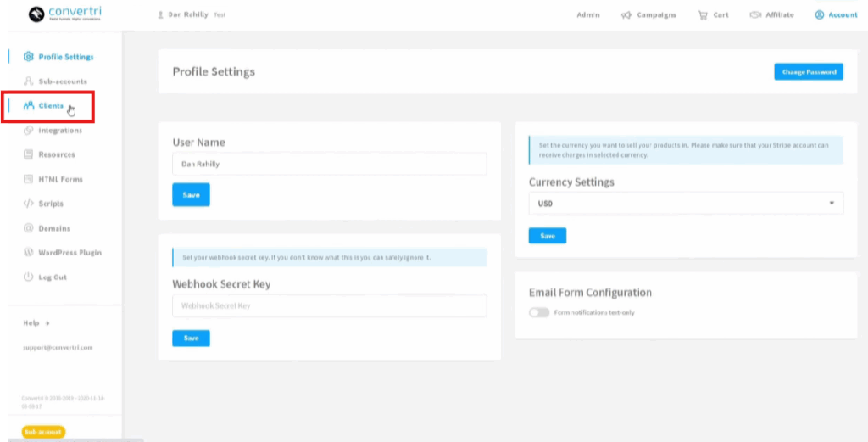
Task: Click the Sub-accounts person icon
Action: click(29, 81)
